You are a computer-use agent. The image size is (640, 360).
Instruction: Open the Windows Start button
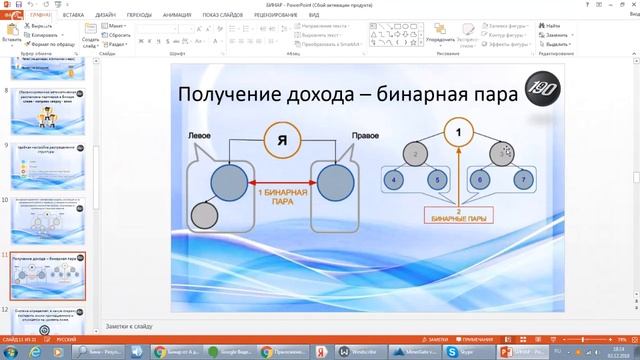(10, 352)
